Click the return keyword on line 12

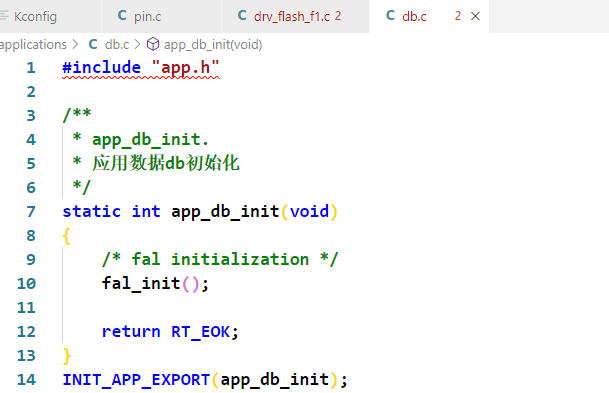coord(131,332)
